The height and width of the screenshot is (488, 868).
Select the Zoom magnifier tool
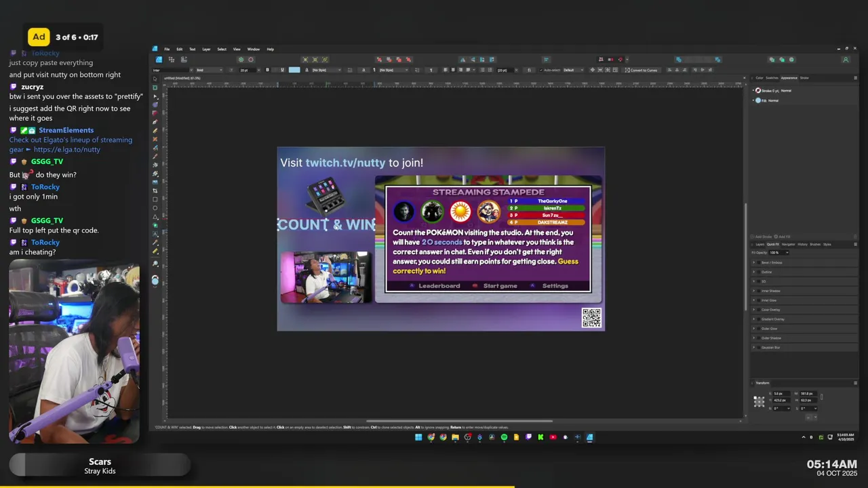click(155, 263)
